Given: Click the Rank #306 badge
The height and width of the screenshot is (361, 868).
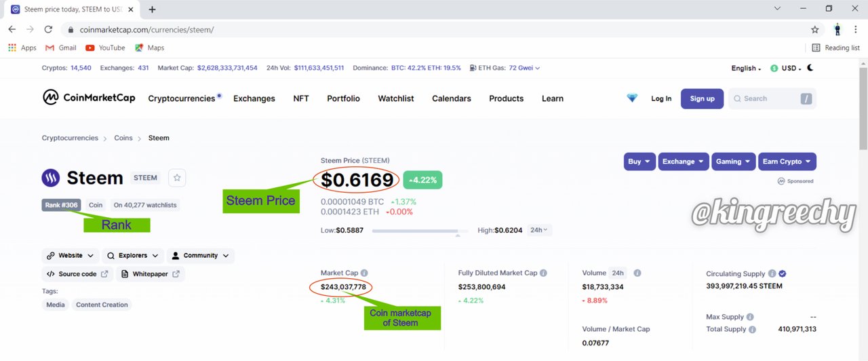Looking at the screenshot, I should (x=61, y=205).
